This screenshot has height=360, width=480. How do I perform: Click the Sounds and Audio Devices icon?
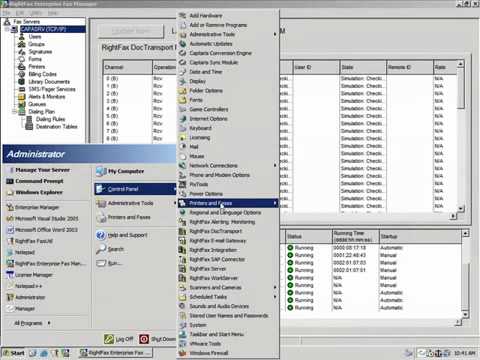click(183, 306)
